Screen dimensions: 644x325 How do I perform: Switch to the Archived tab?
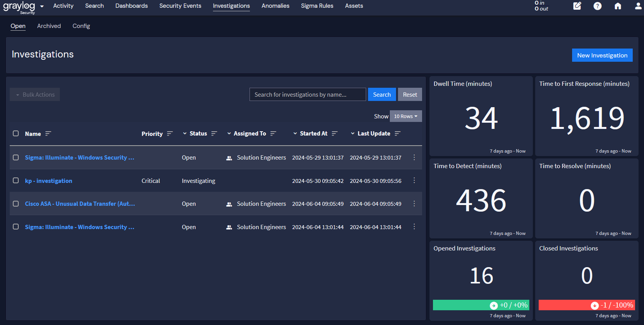[49, 26]
